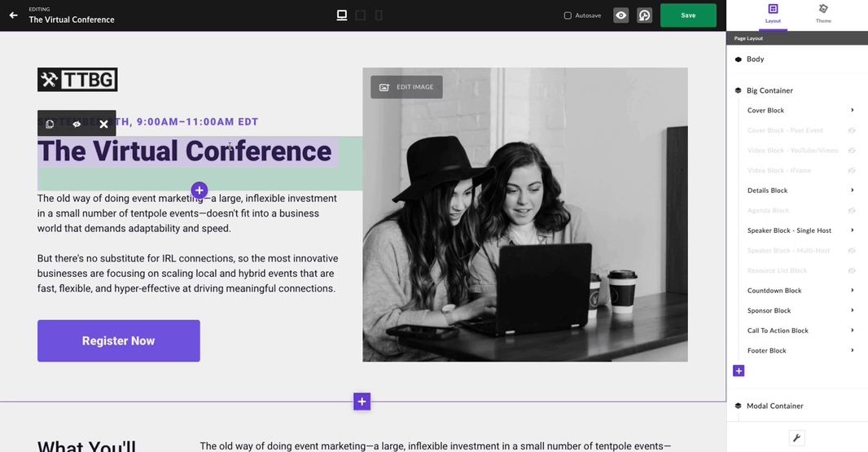Viewport: 868px width, 452px height.
Task: Select Body in the page layout
Action: (755, 59)
